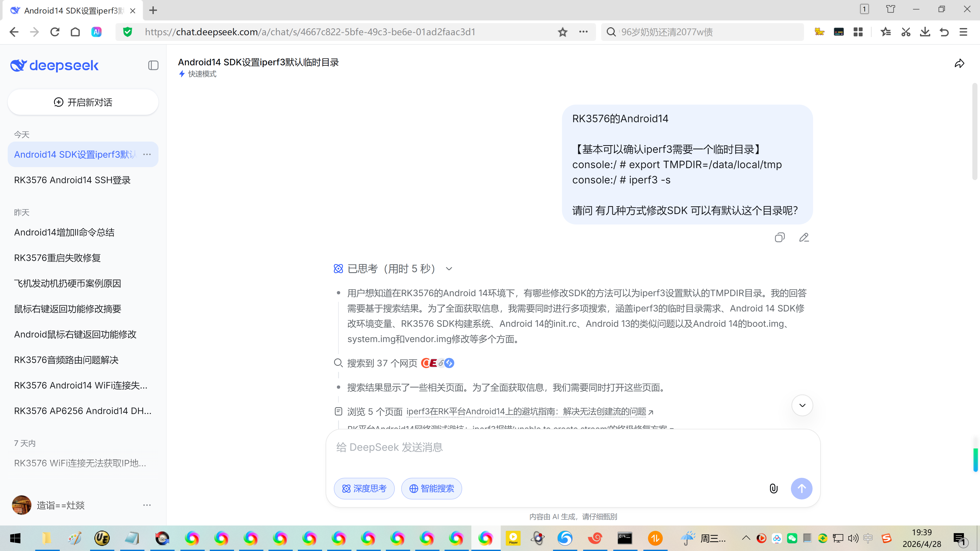Collapse the 已思考 thinking section chevron
Image resolution: width=980 pixels, height=551 pixels.
[x=449, y=269]
